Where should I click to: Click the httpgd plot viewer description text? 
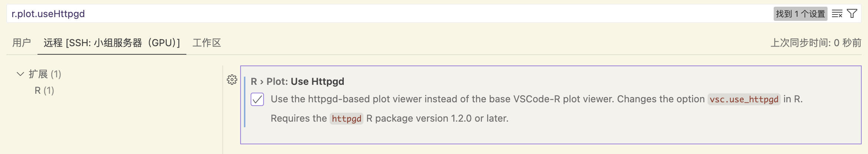coord(536,99)
